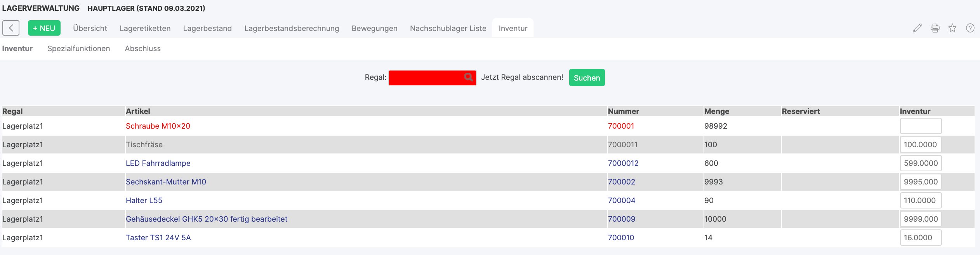980x255 pixels.
Task: Open the Abschluss sub-tab
Action: pyautogui.click(x=142, y=48)
